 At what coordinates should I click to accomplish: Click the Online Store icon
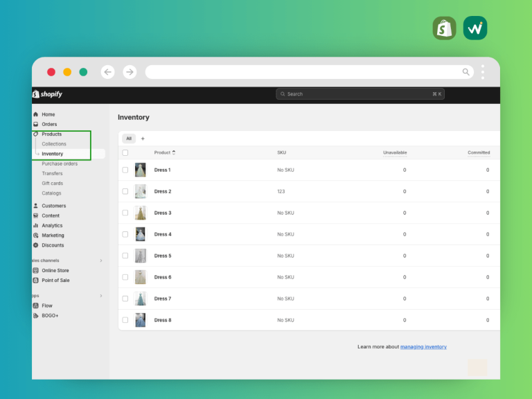tap(35, 270)
